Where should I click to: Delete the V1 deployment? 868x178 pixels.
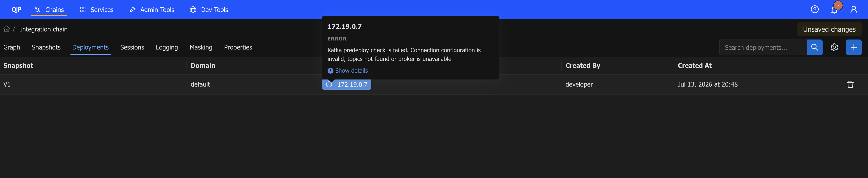(850, 84)
